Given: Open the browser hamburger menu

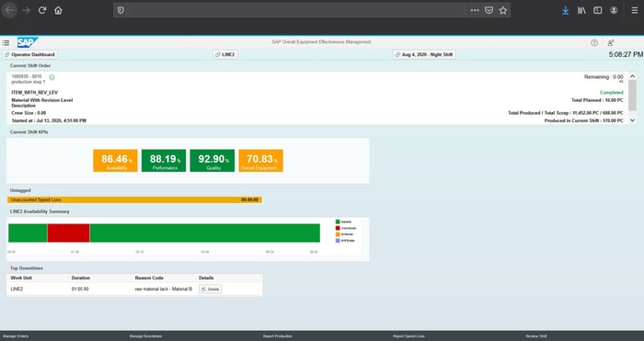Looking at the screenshot, I should click(x=635, y=10).
